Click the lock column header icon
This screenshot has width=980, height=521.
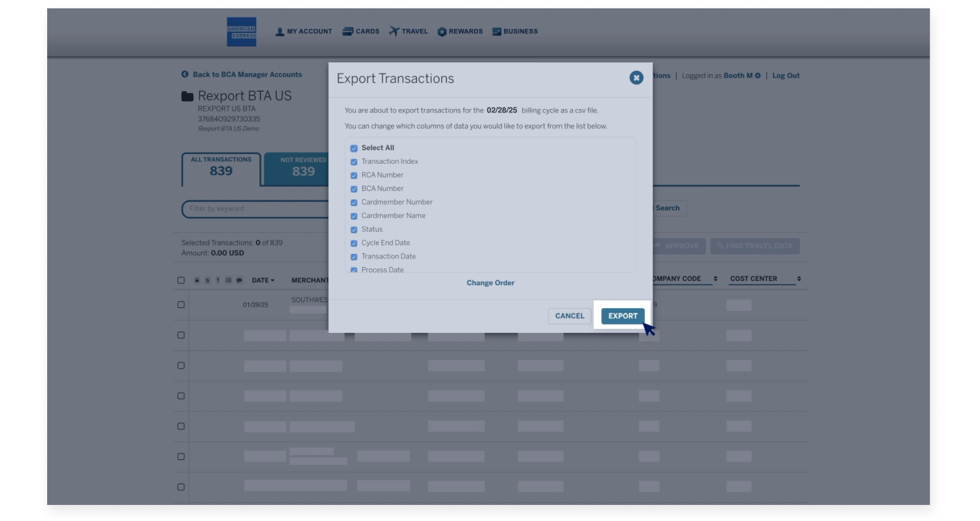(x=198, y=280)
